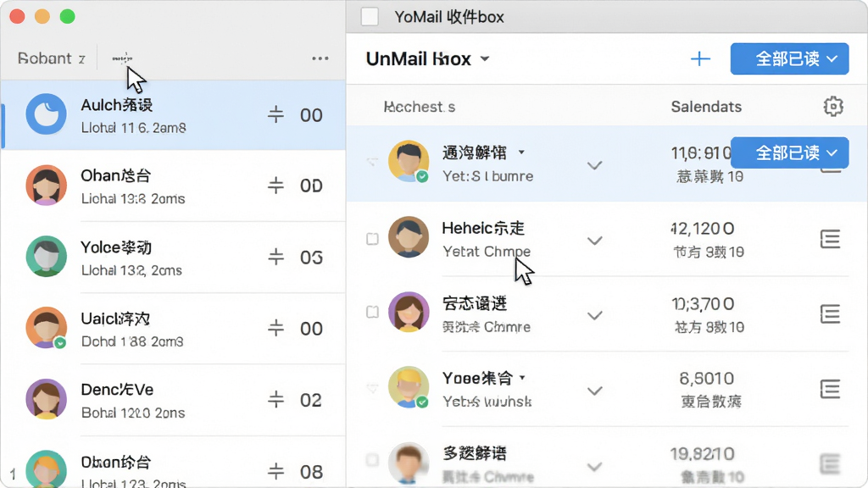This screenshot has width=868, height=488.
Task: Click the list icon in the 10;3,70 0 row
Action: (830, 314)
